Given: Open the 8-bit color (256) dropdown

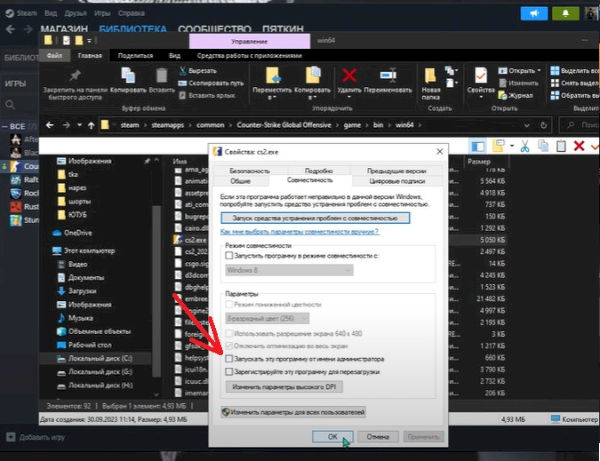Looking at the screenshot, I should click(x=267, y=318).
